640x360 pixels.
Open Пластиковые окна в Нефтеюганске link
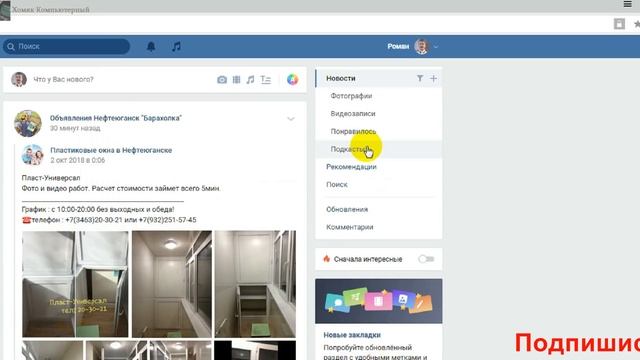[x=111, y=150]
